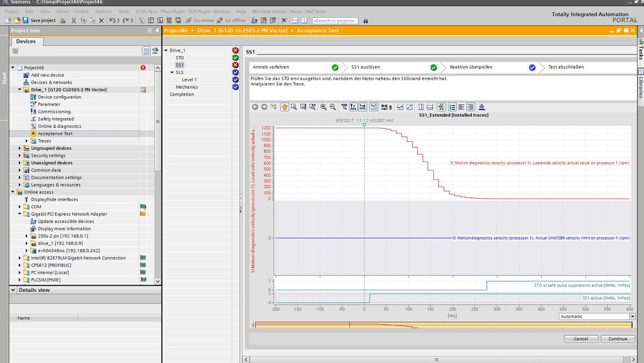644x363 pixels.
Task: Click the Cancel button
Action: click(581, 338)
